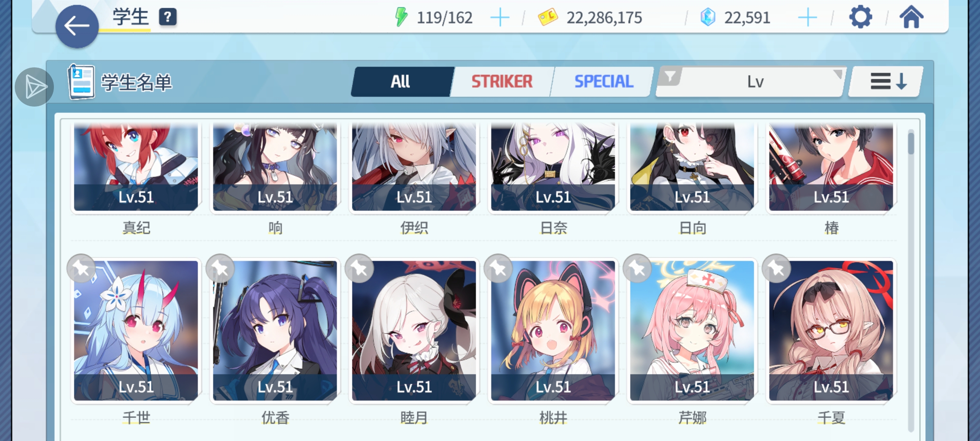Click the student list scrollbar thumb

tap(911, 142)
